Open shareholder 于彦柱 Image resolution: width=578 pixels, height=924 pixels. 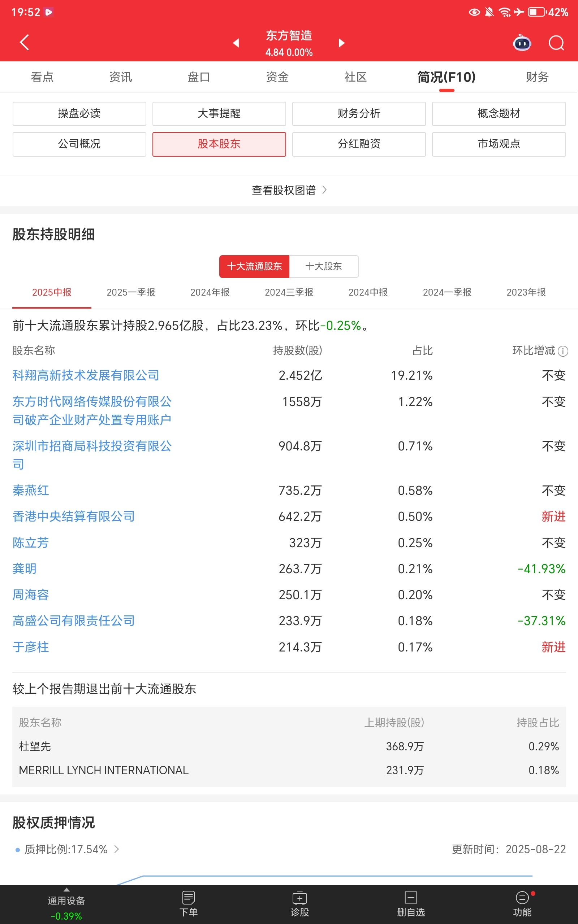tap(31, 647)
